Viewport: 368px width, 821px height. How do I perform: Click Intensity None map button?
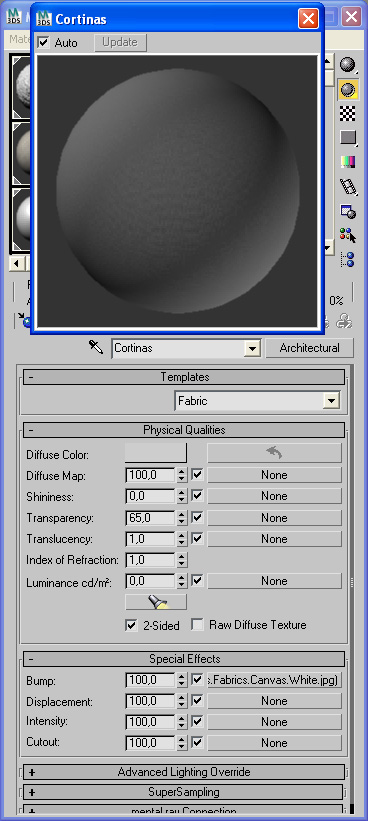274,722
